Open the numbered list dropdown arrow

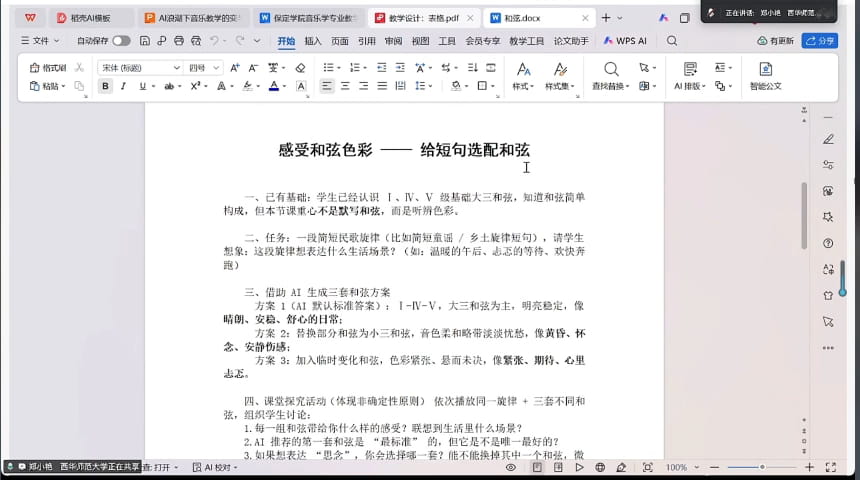(365, 68)
